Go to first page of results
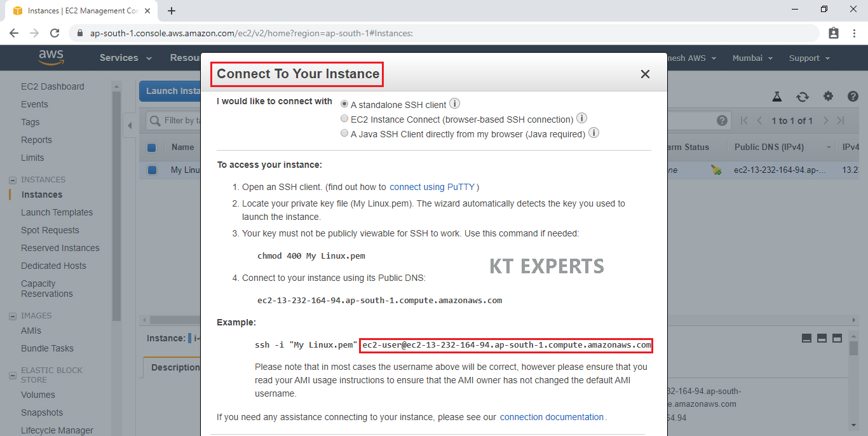 pyautogui.click(x=744, y=120)
